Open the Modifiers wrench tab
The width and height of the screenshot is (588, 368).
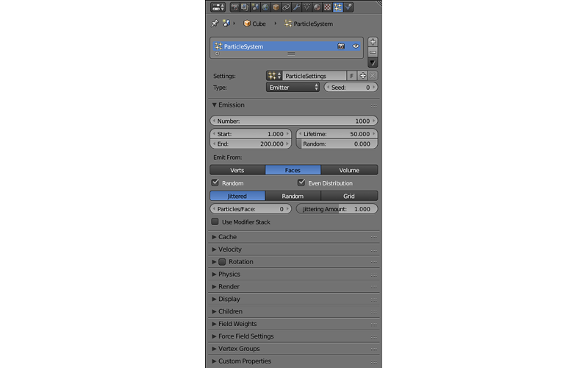coord(296,7)
